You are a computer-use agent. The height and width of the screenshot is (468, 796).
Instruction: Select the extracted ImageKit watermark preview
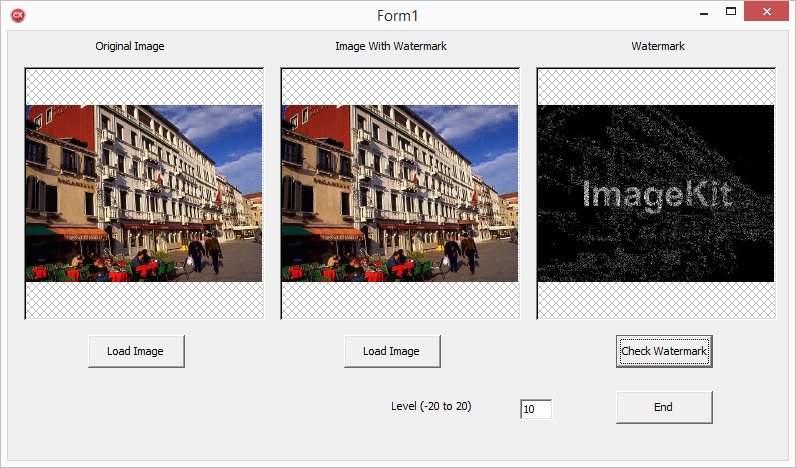pos(656,193)
